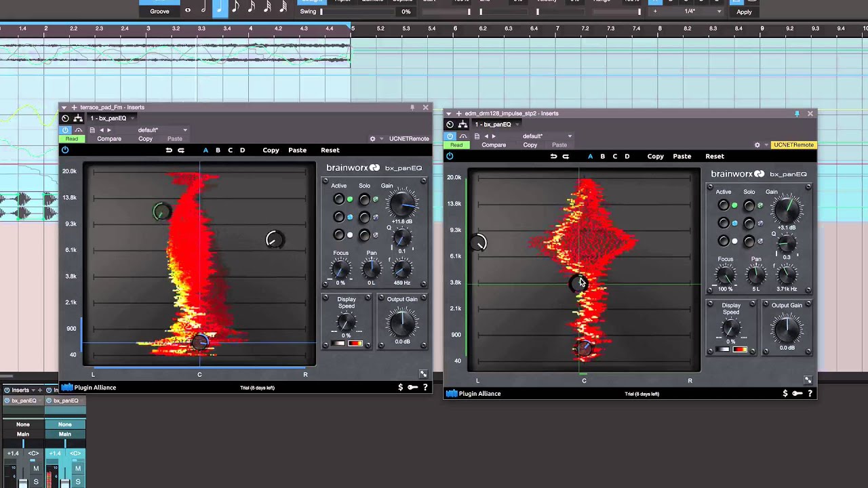Click the dollar sign icon in terrace_pad_Fm plugin
The width and height of the screenshot is (868, 488).
tap(400, 387)
